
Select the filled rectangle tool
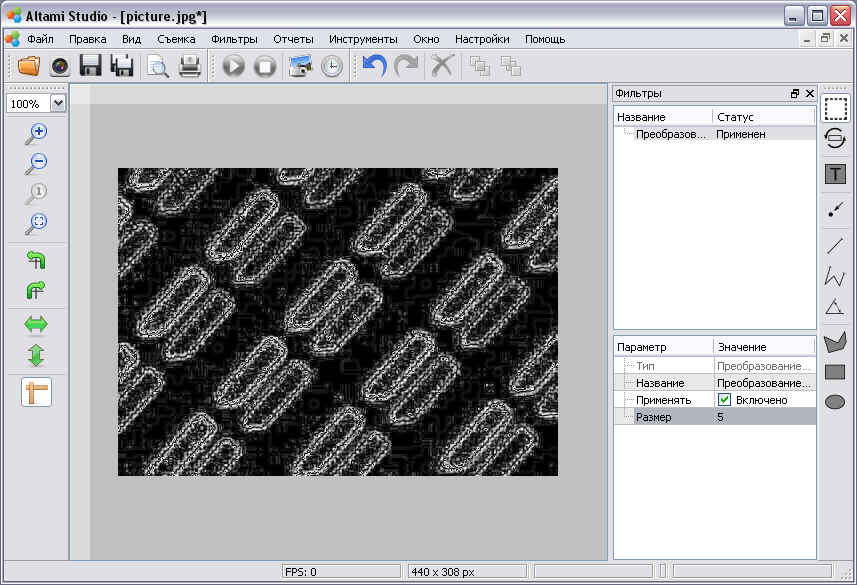pyautogui.click(x=835, y=372)
